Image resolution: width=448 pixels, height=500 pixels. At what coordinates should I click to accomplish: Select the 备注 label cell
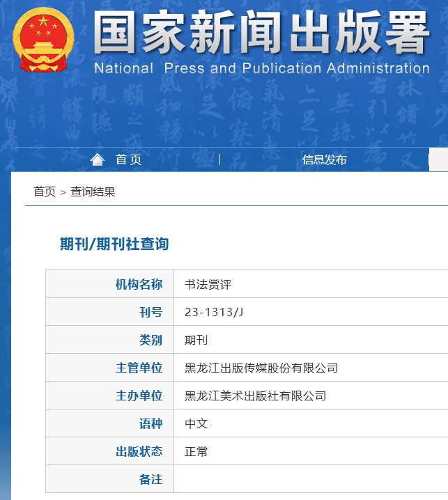(x=110, y=479)
